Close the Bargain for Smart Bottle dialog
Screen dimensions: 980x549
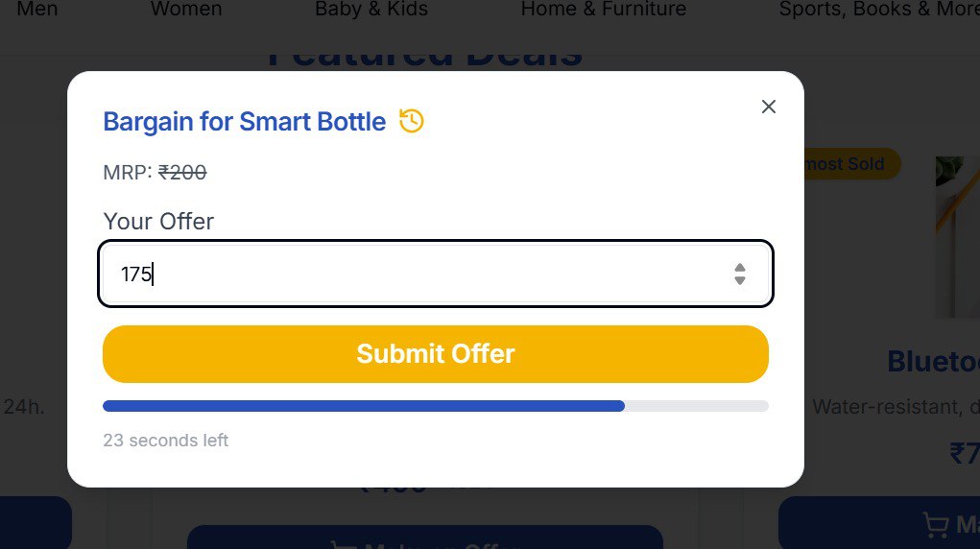click(x=768, y=107)
